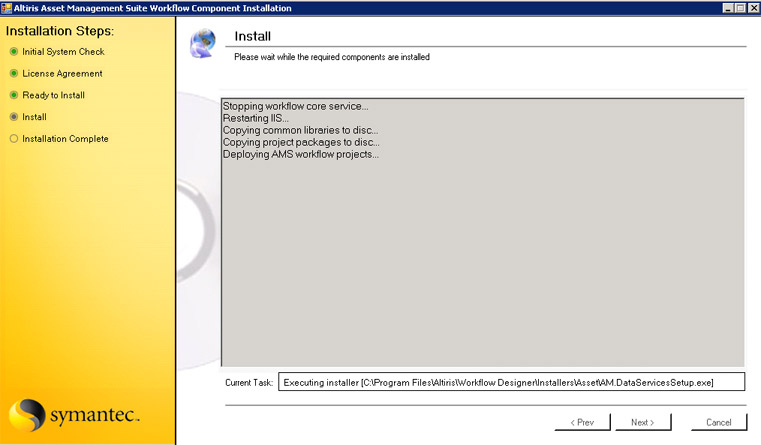Click 'Restarting IIS...' log line
The width and height of the screenshot is (761, 445).
[256, 118]
